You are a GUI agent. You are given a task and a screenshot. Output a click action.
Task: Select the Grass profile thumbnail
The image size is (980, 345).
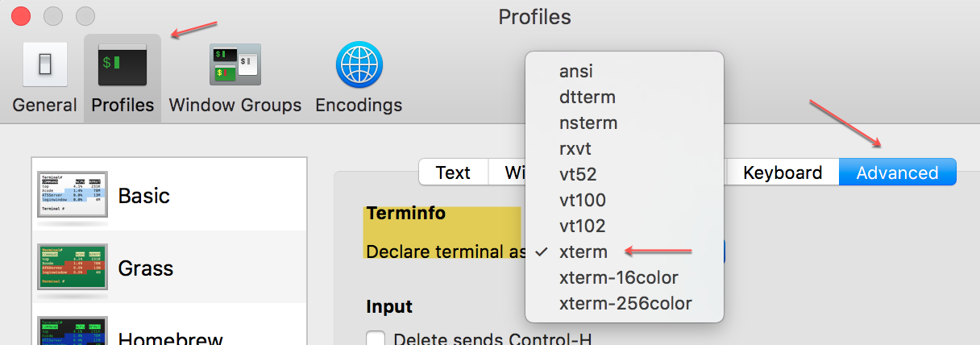(73, 267)
